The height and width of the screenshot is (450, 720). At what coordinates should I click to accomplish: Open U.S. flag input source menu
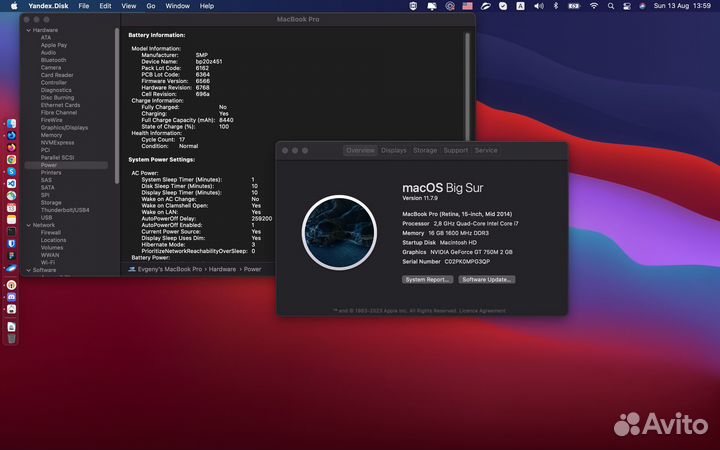coord(467,6)
